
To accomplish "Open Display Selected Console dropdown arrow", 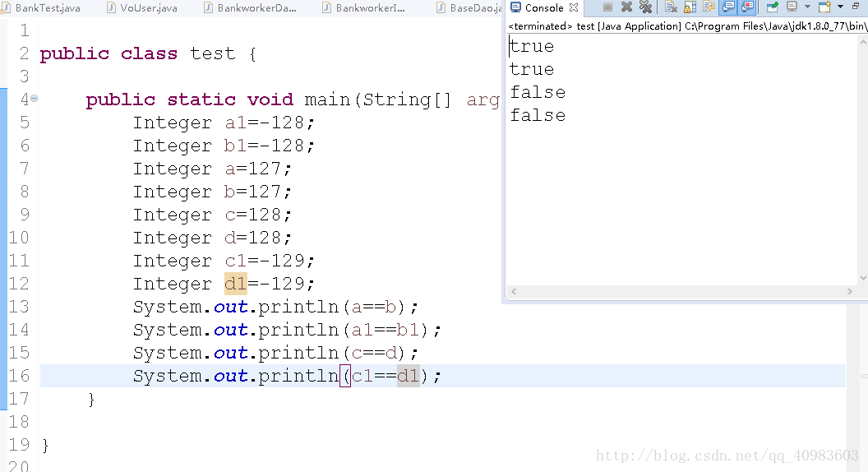I will (807, 7).
